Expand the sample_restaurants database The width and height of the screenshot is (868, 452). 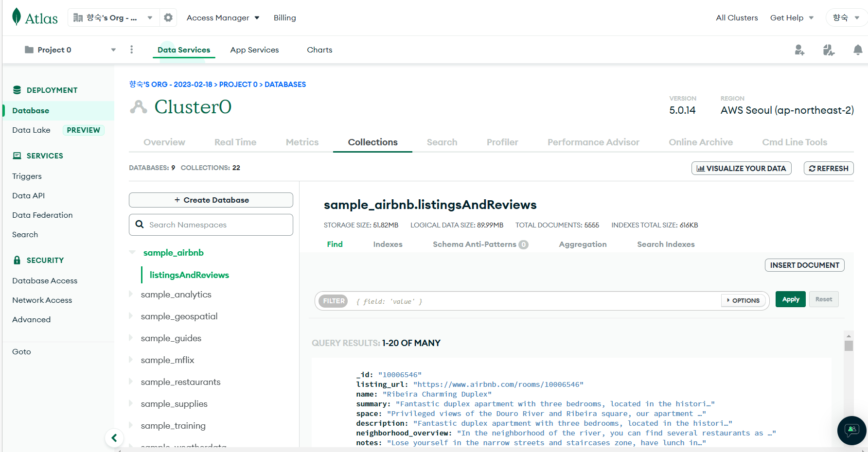click(131, 382)
